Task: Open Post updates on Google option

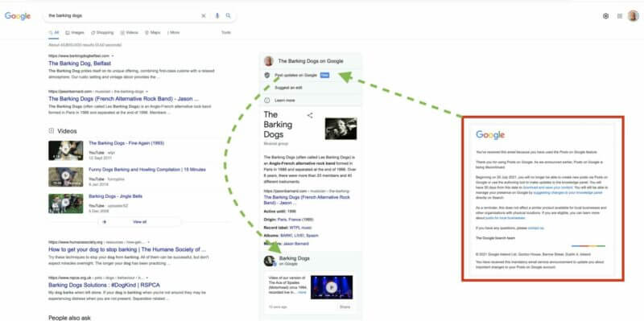Action: click(295, 75)
